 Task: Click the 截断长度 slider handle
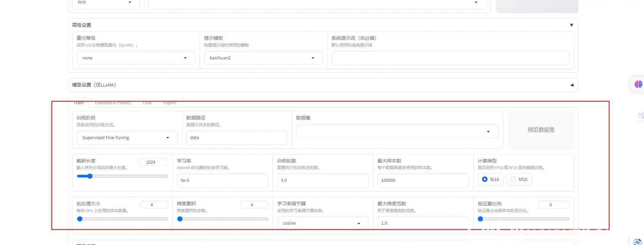click(x=90, y=176)
